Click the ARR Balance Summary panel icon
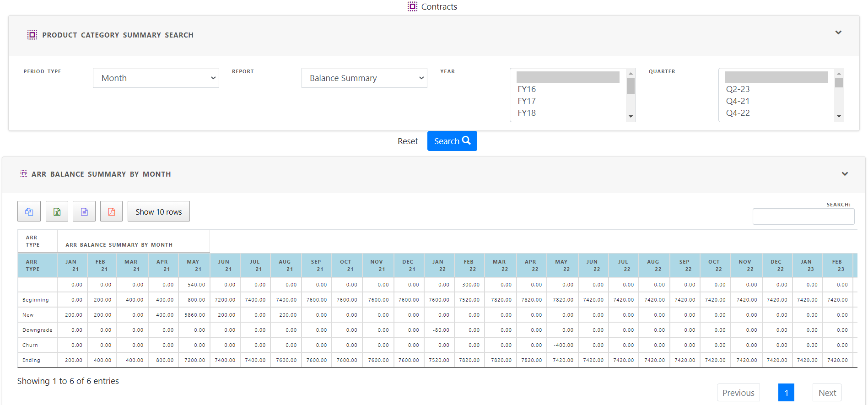868x405 pixels. [x=24, y=174]
